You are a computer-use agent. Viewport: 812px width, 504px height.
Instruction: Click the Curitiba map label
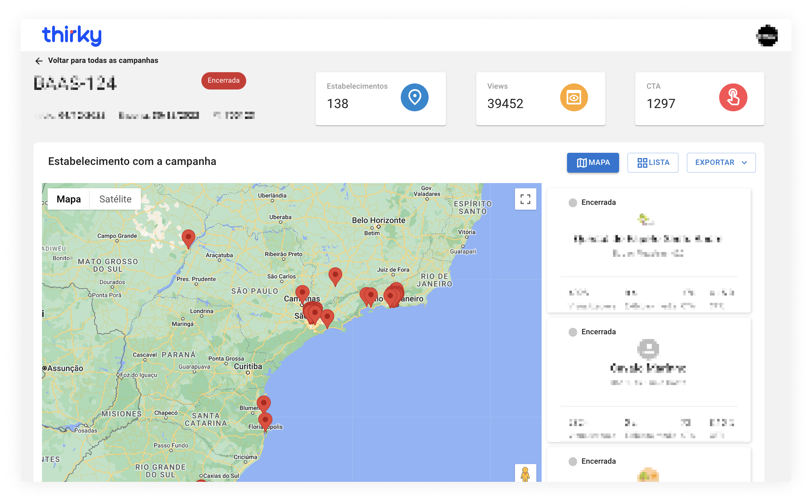pos(248,367)
